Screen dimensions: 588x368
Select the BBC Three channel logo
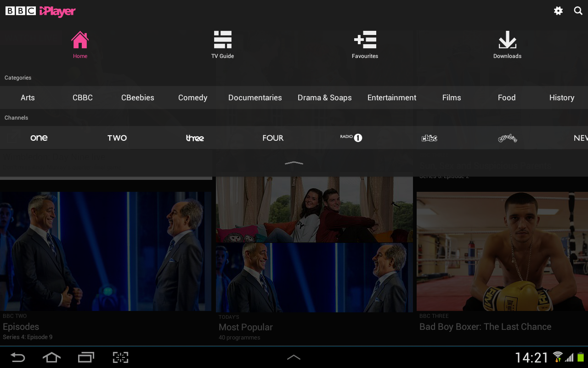(x=195, y=138)
